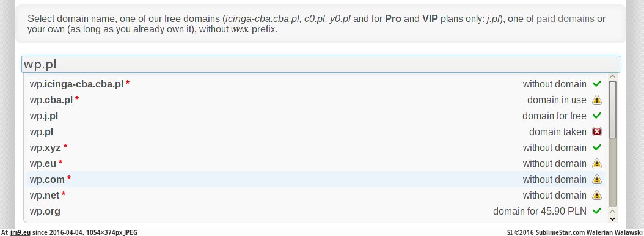
Task: Select wp.icinga-cba.cba.pl from suggestion list
Action: click(316, 84)
